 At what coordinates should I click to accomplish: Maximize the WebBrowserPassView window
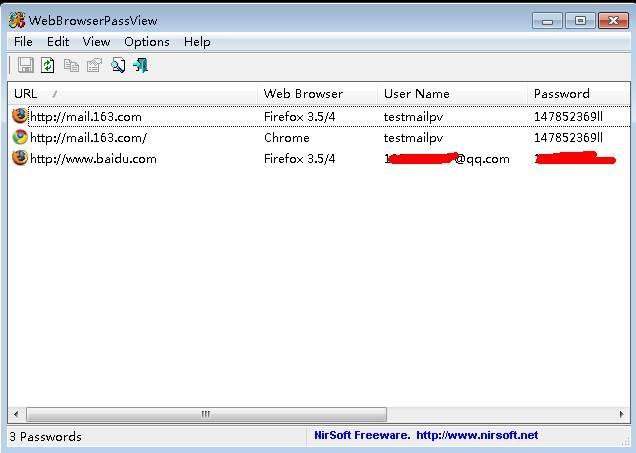pos(580,21)
